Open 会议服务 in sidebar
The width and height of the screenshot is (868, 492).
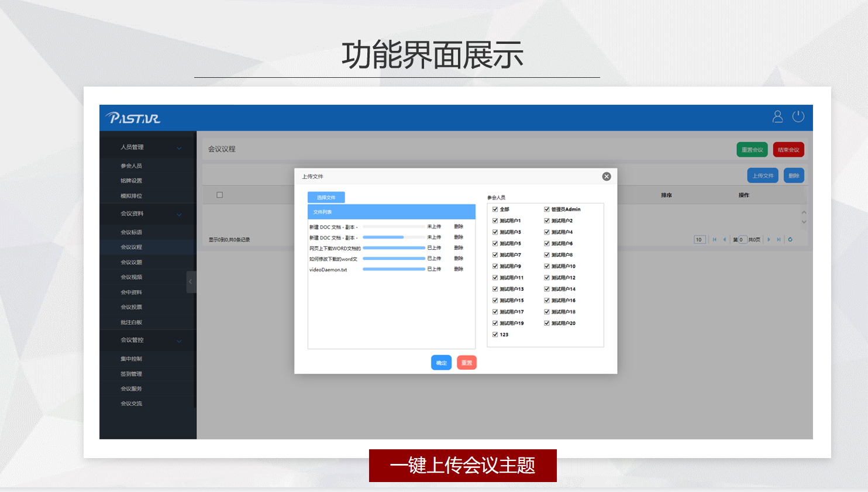pyautogui.click(x=132, y=388)
